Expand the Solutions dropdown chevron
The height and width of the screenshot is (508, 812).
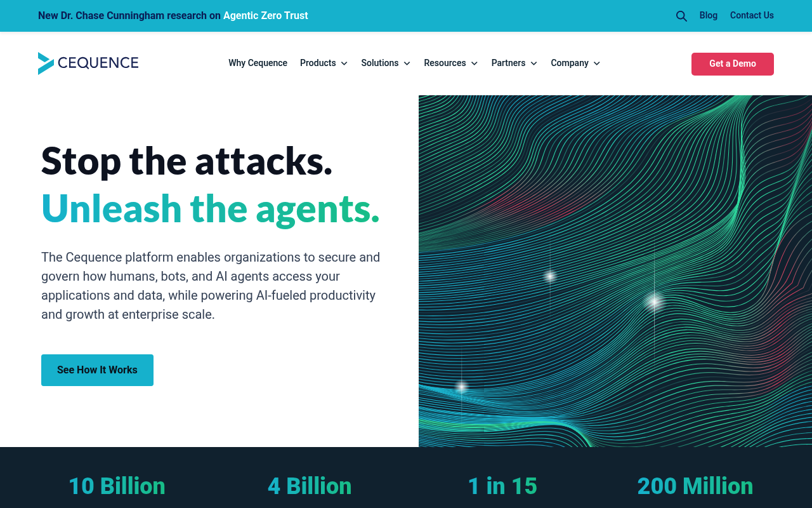click(x=407, y=63)
